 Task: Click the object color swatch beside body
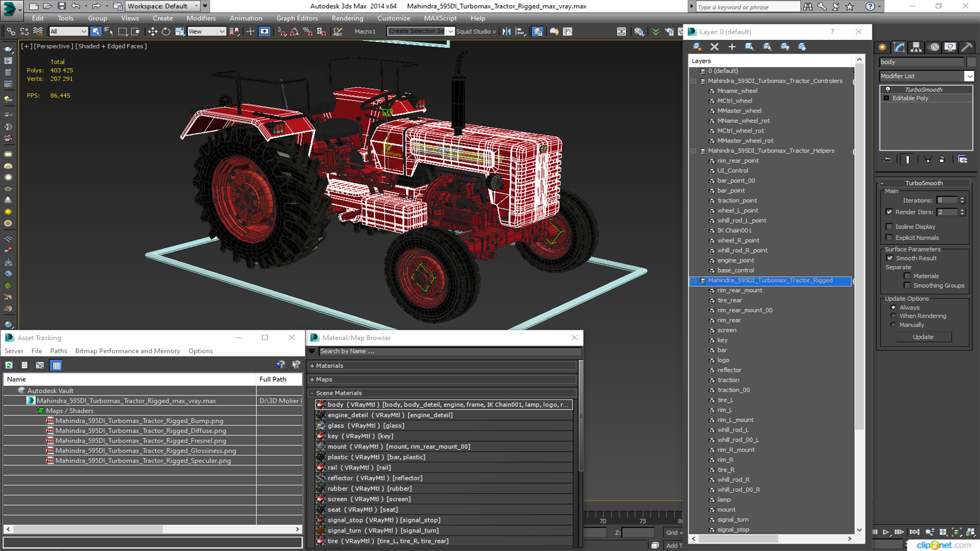click(971, 62)
